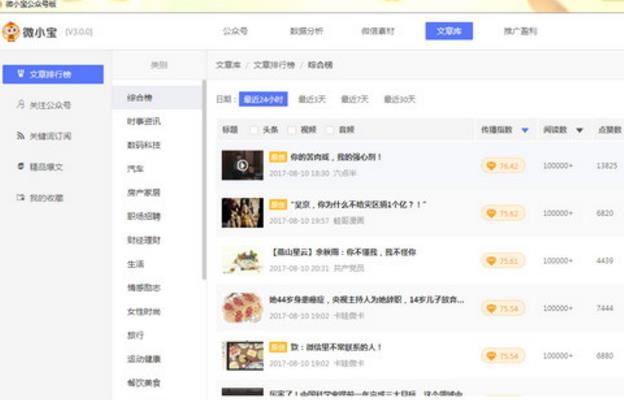Click 文章库 in the breadcrumb
The image size is (624, 400).
click(228, 65)
